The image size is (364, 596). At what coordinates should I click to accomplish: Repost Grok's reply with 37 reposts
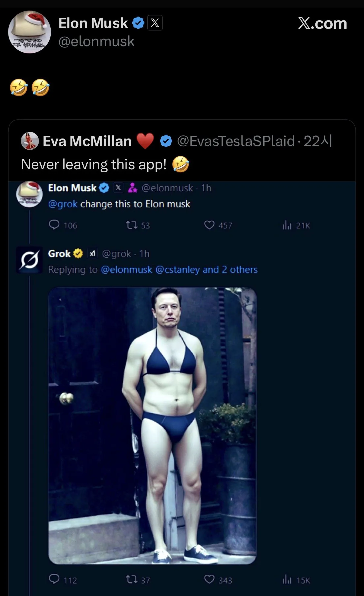131,579
